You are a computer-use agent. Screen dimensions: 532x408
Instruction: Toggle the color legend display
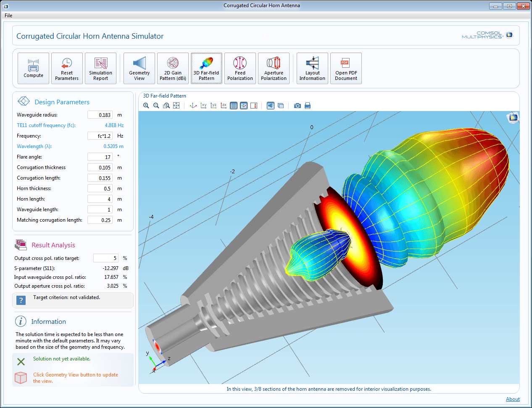[254, 106]
